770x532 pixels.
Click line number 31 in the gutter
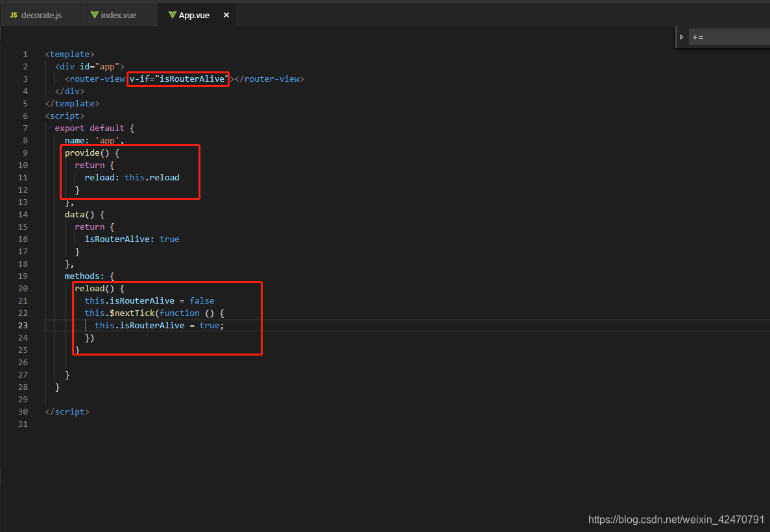coord(23,424)
